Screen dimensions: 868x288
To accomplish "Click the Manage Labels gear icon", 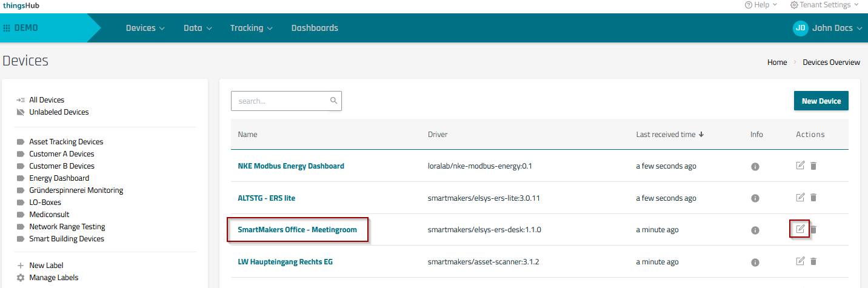I will pyautogui.click(x=21, y=278).
